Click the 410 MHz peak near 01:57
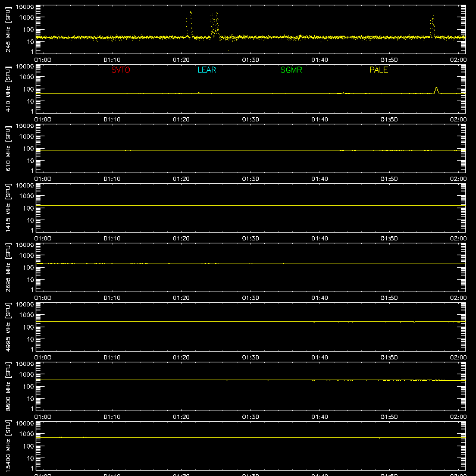Screen dimensions: 476x476 click(x=437, y=90)
